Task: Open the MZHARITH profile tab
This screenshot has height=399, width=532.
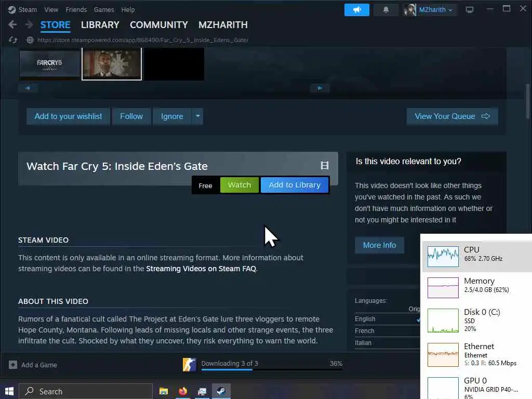Action: [x=223, y=25]
